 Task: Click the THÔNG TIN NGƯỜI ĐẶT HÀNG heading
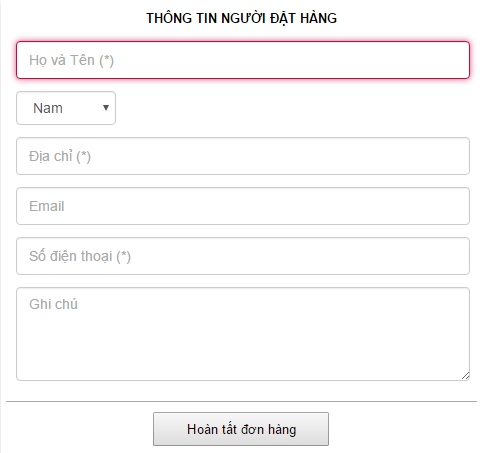pos(242,18)
